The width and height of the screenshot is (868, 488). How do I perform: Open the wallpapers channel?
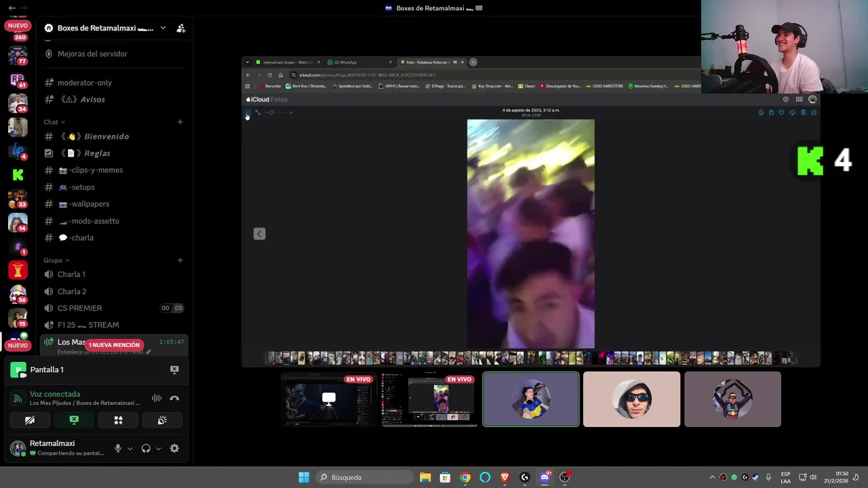pyautogui.click(x=88, y=204)
